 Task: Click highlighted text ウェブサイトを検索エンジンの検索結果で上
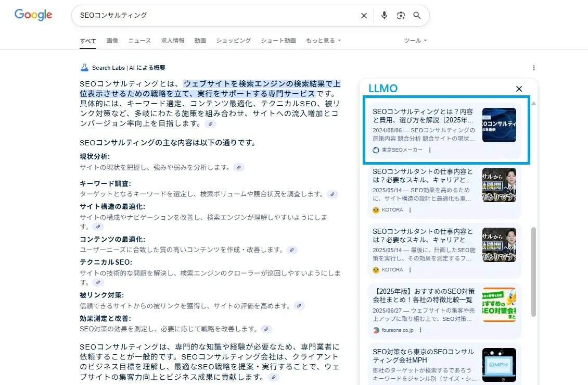coord(262,84)
